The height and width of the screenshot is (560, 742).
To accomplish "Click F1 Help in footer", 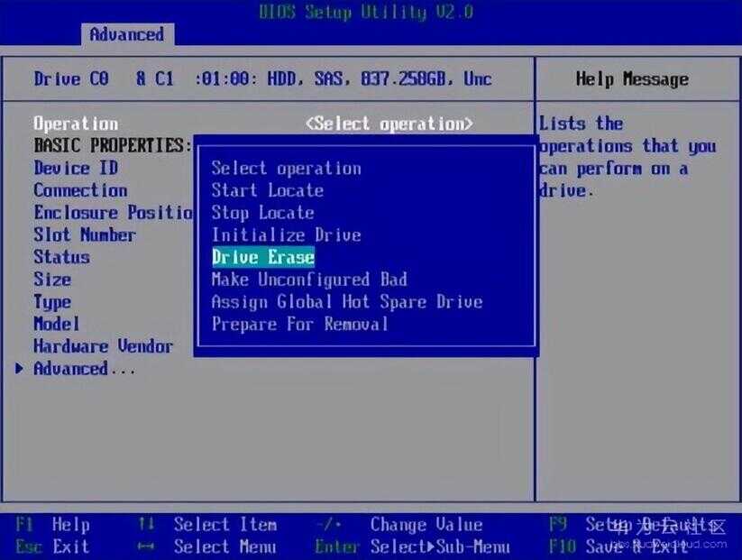I will [52, 525].
